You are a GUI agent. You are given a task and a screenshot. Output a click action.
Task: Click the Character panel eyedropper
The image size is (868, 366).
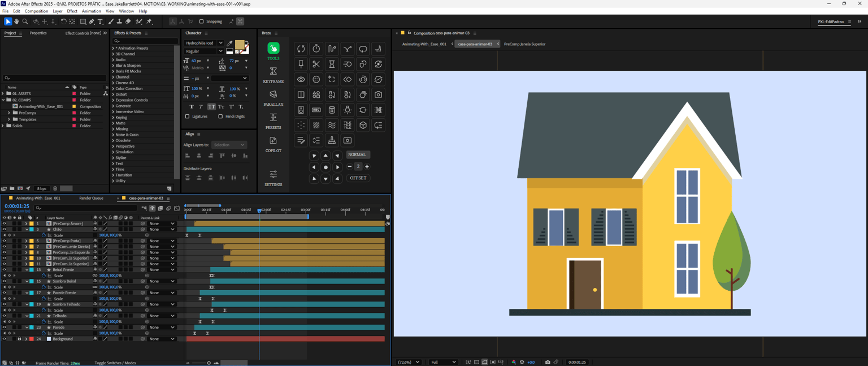point(230,43)
